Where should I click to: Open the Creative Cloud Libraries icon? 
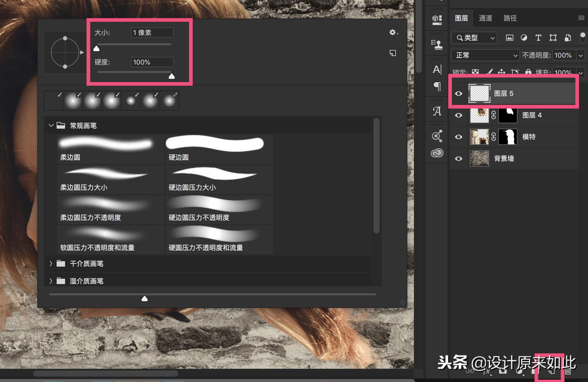pos(437,153)
